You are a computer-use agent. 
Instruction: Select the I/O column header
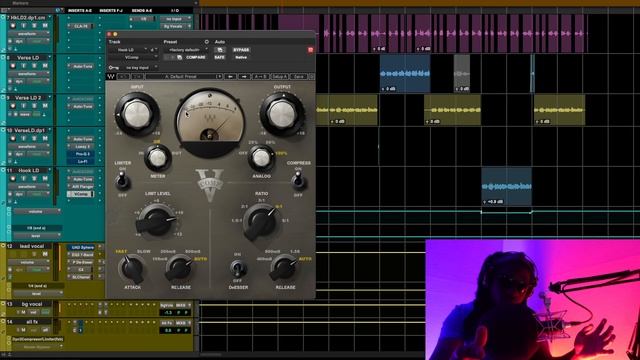[175, 10]
